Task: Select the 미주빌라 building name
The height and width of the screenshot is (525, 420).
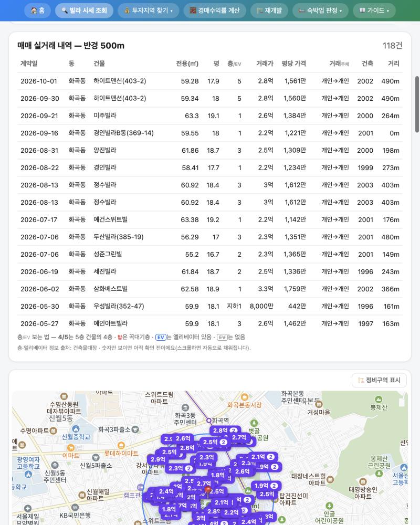Action: [x=105, y=115]
